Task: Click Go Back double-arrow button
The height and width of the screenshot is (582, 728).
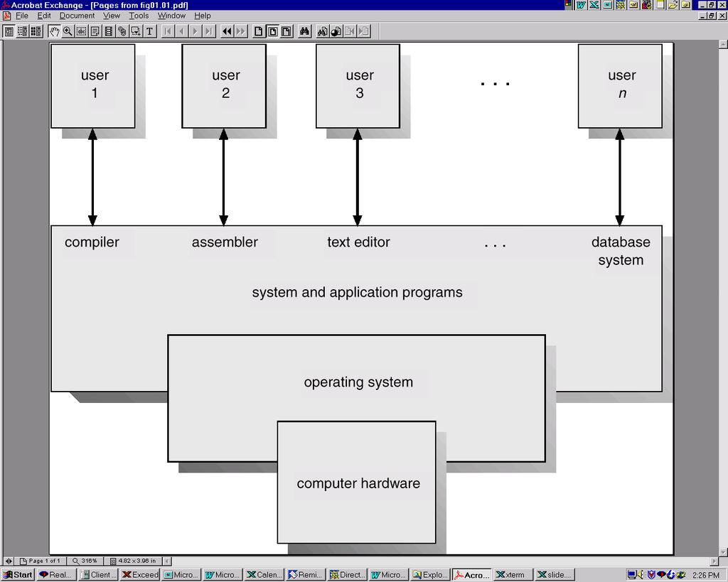Action: (x=227, y=31)
